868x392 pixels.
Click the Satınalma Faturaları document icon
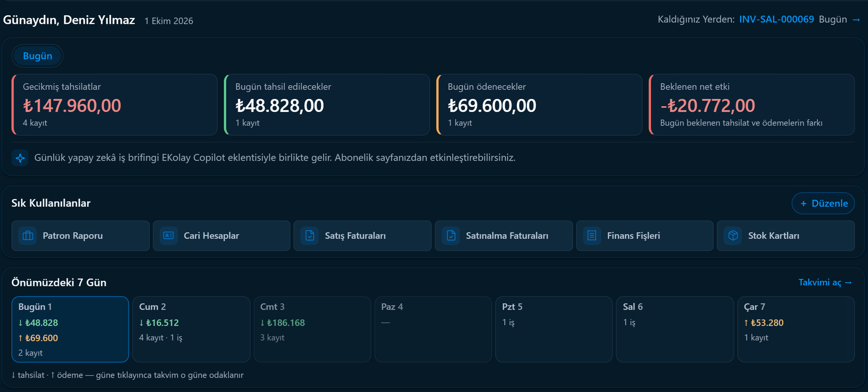[x=451, y=236]
